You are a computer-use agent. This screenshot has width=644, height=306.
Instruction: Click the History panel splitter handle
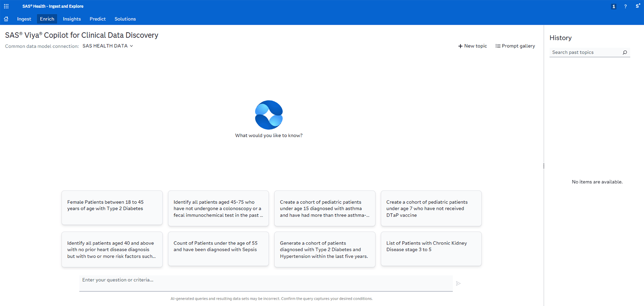pyautogui.click(x=544, y=166)
